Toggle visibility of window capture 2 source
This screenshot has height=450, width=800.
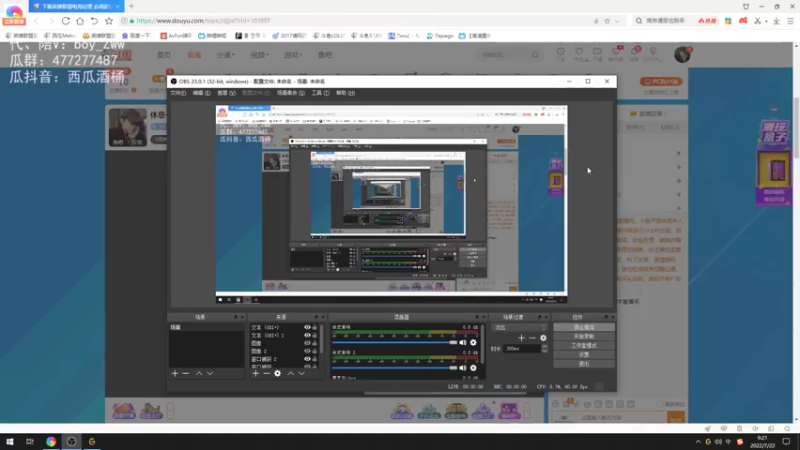tap(307, 359)
